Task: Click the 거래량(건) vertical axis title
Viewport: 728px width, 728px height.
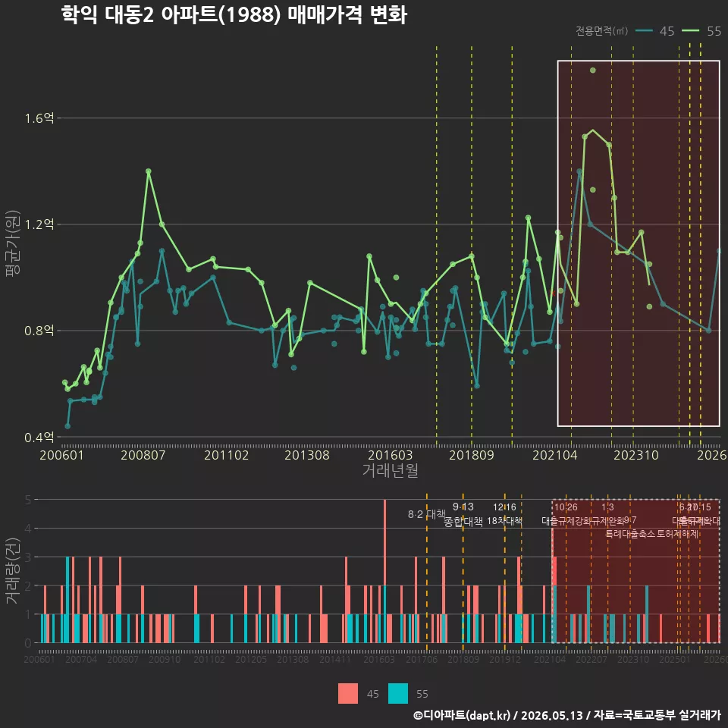Action: (x=13, y=570)
